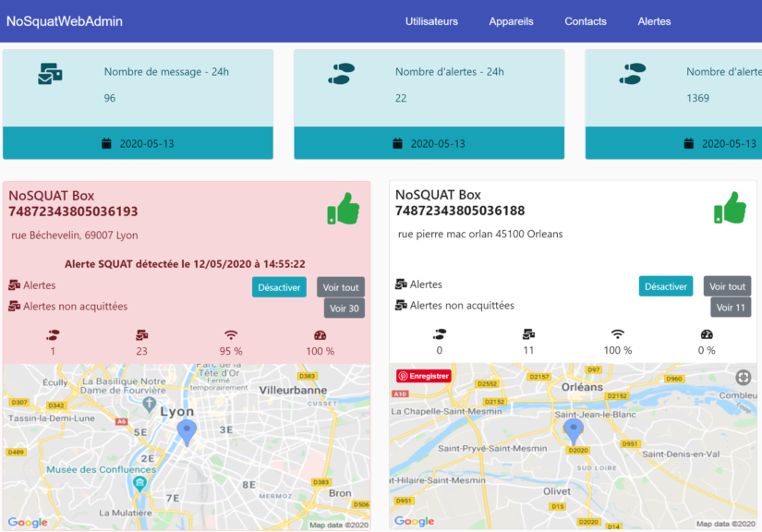Click the fullscreen target icon on Orleans map

click(x=743, y=377)
